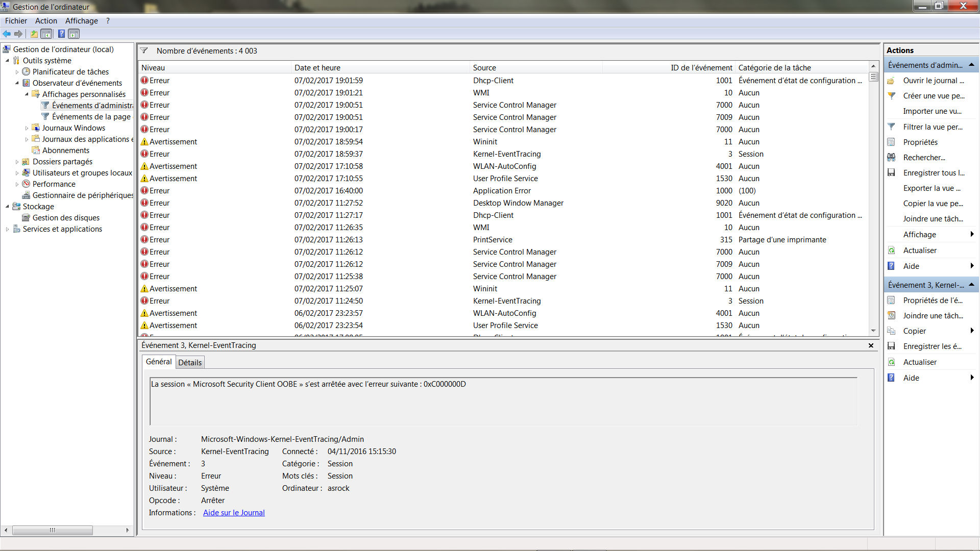
Task: Click Créer une vue personnalisée action
Action: coord(933,96)
